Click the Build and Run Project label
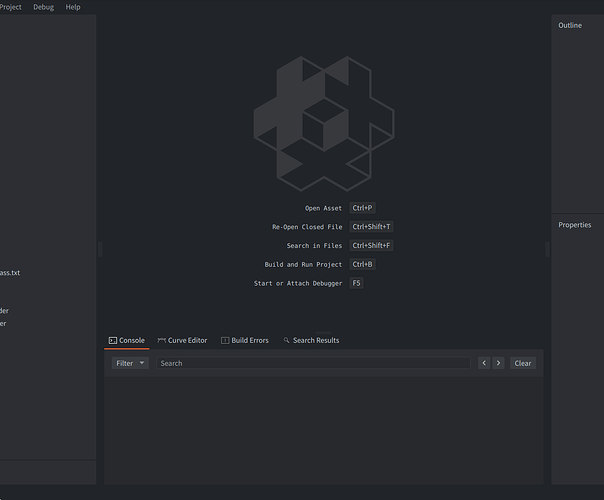The height and width of the screenshot is (500, 604). click(x=303, y=265)
